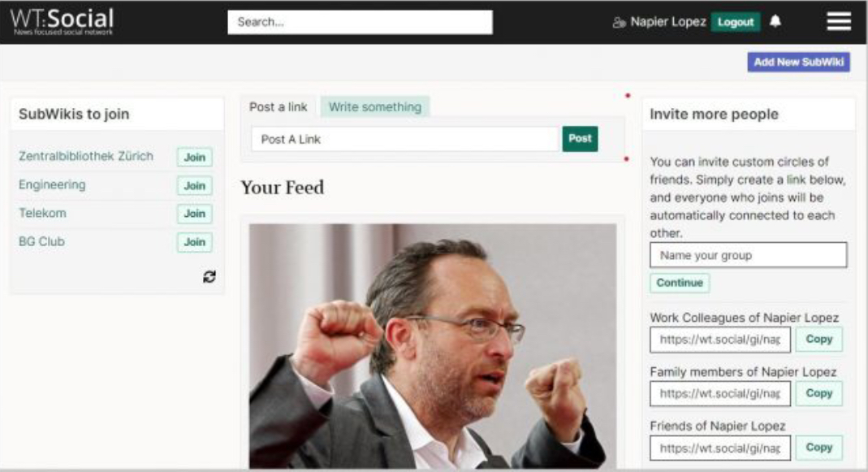868x472 pixels.
Task: Join the Zentralbibliothek Zürich SubWiki
Action: [194, 158]
